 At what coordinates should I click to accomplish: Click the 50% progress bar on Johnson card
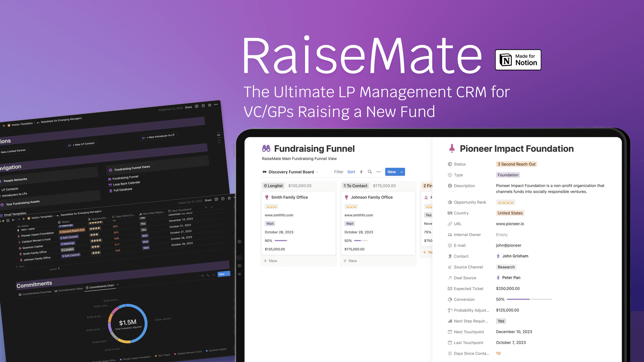(x=361, y=241)
